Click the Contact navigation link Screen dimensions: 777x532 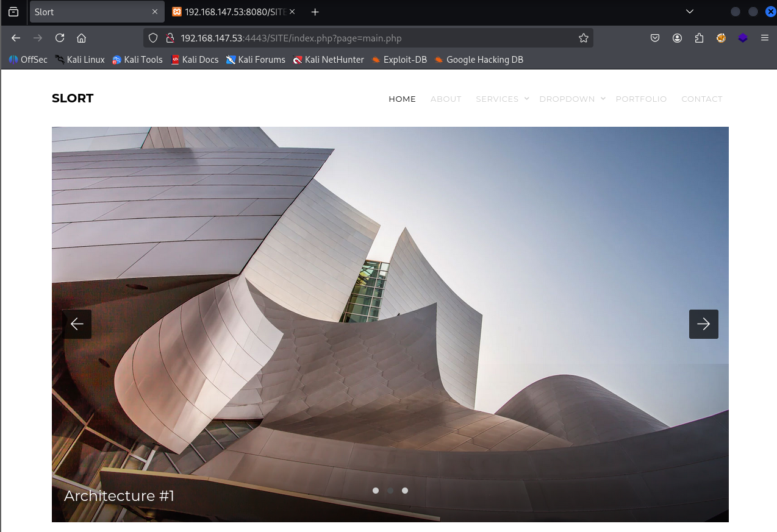(701, 99)
